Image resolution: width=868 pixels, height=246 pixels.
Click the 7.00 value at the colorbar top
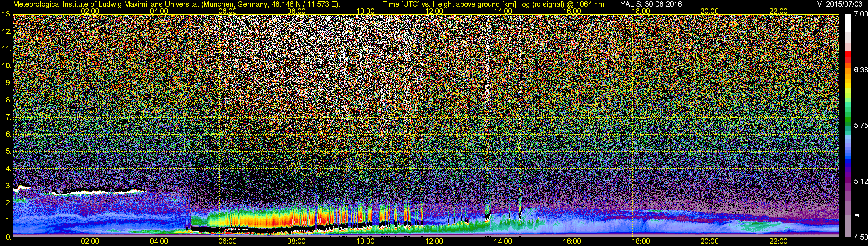(860, 14)
